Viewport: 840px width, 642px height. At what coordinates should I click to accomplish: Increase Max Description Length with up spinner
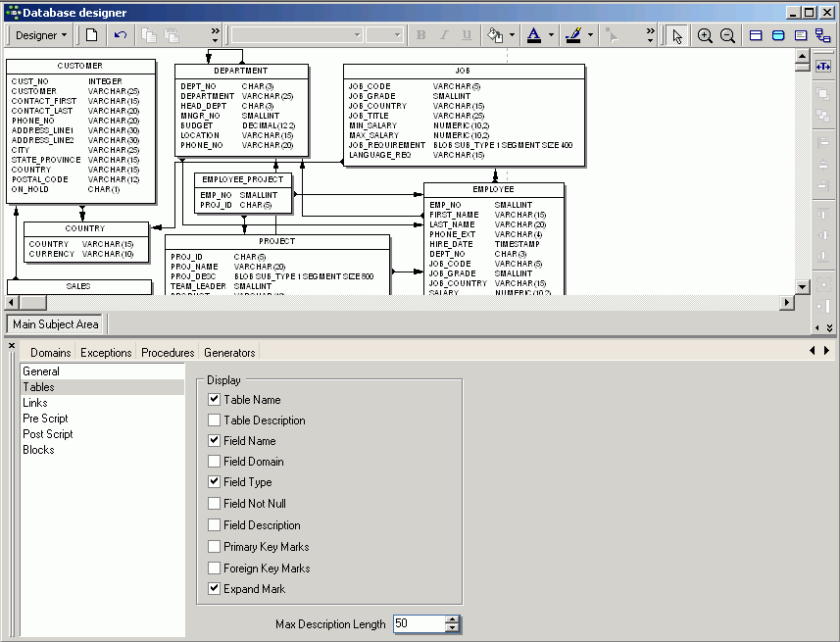pos(453,619)
